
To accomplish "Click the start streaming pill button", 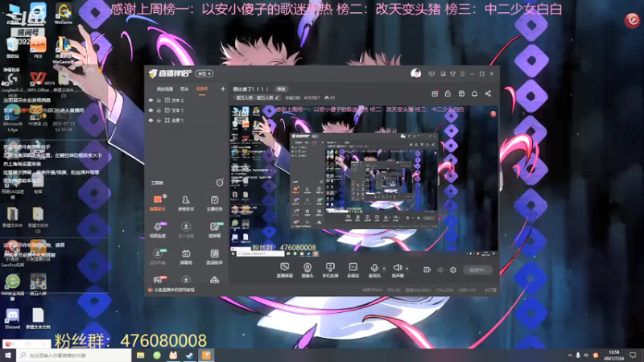I will pyautogui.click(x=477, y=270).
